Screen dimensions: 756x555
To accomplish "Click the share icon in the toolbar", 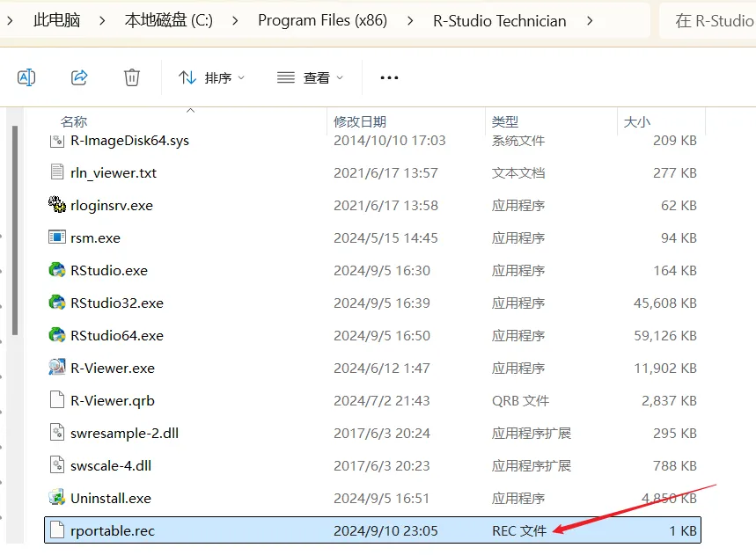I will point(79,77).
